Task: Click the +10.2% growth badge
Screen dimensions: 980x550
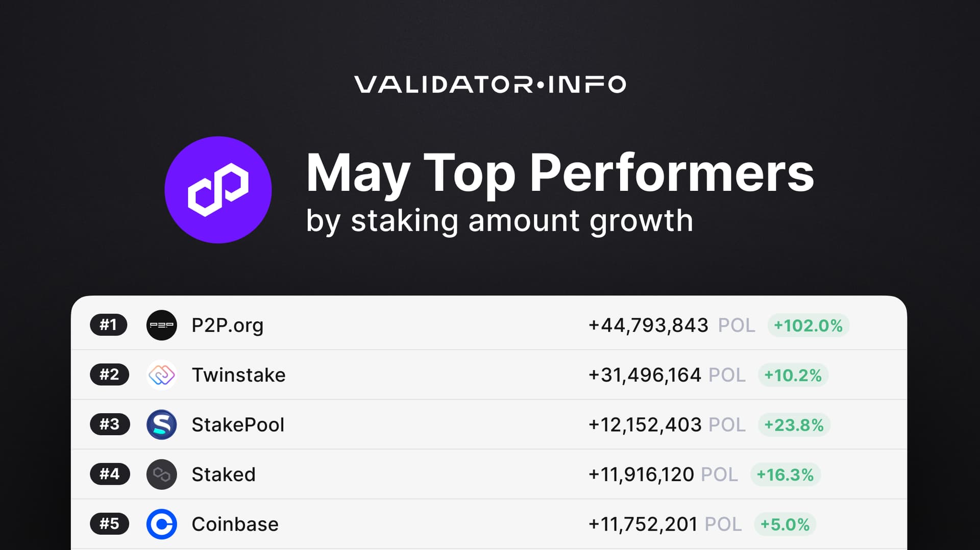Action: [x=793, y=375]
